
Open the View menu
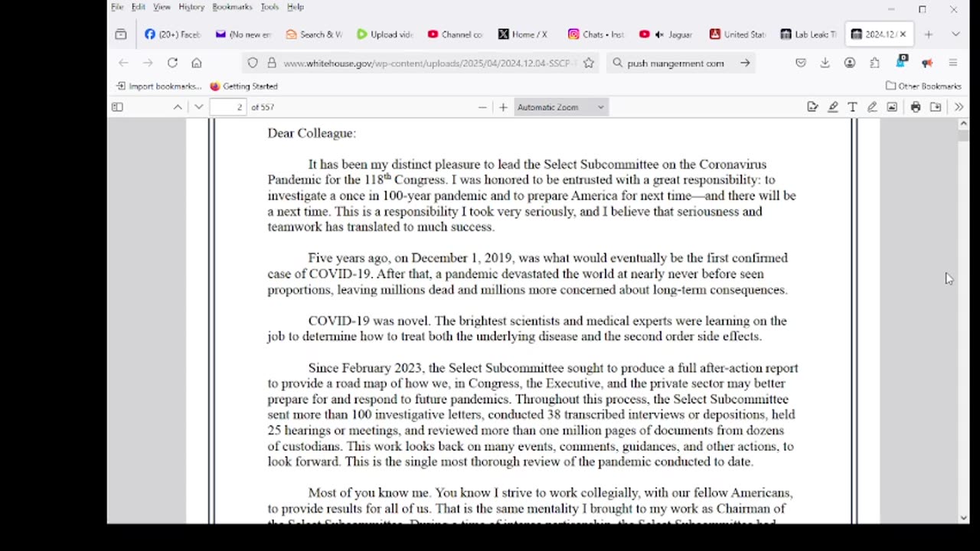(162, 7)
